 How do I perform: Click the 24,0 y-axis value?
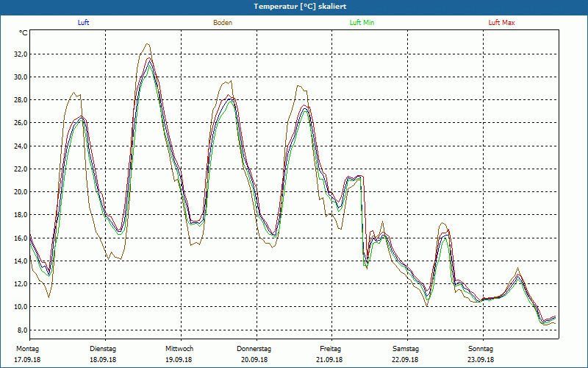tap(21, 146)
